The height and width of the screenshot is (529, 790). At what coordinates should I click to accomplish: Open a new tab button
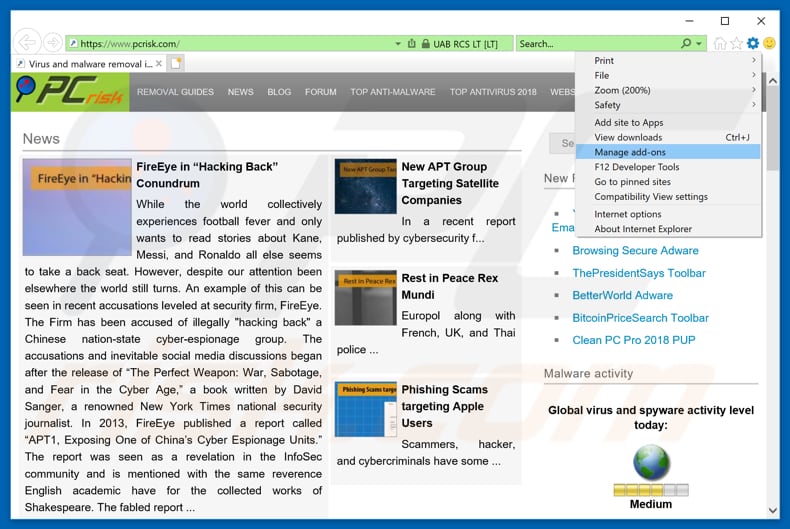click(176, 63)
